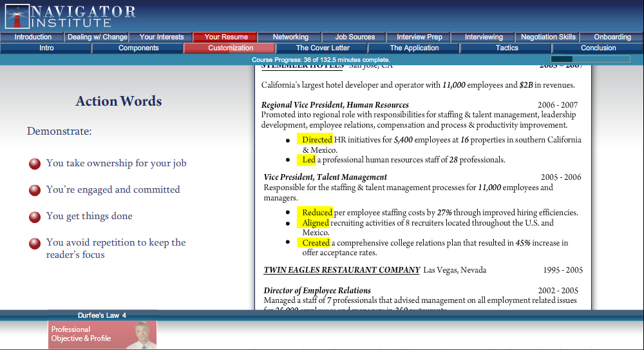Go to The Cover Letter sub-tab

coord(323,48)
